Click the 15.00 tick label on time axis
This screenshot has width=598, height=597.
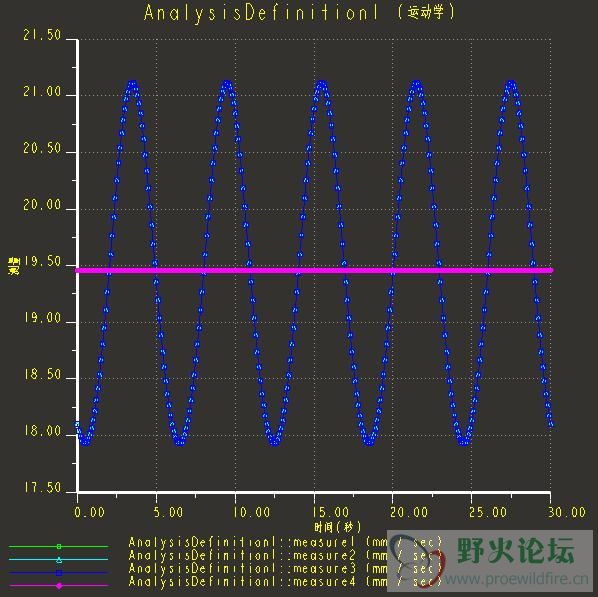click(x=330, y=512)
